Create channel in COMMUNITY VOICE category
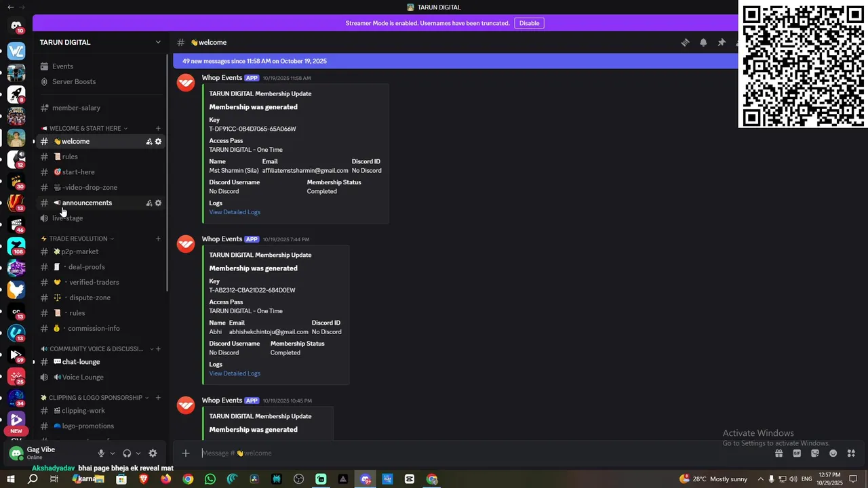Image resolution: width=868 pixels, height=488 pixels. 158,349
